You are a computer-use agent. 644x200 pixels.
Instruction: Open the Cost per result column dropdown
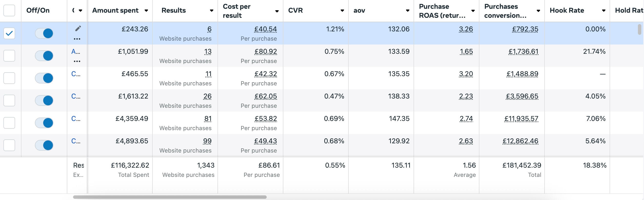pos(277,11)
